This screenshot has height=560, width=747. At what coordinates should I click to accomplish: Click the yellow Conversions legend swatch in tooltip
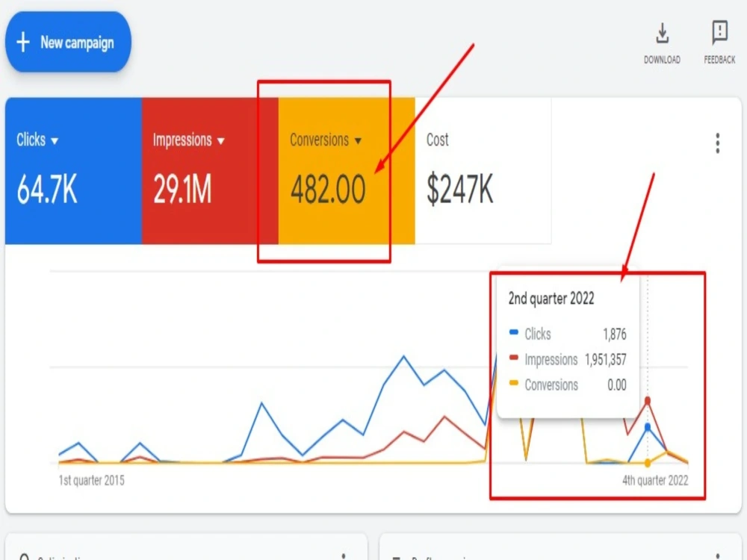[514, 383]
